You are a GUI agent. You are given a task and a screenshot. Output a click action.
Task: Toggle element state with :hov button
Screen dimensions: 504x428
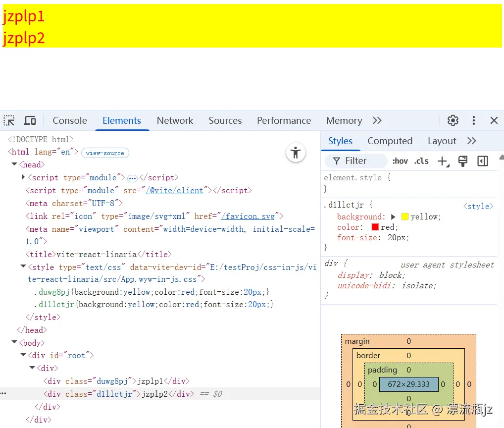coord(400,160)
